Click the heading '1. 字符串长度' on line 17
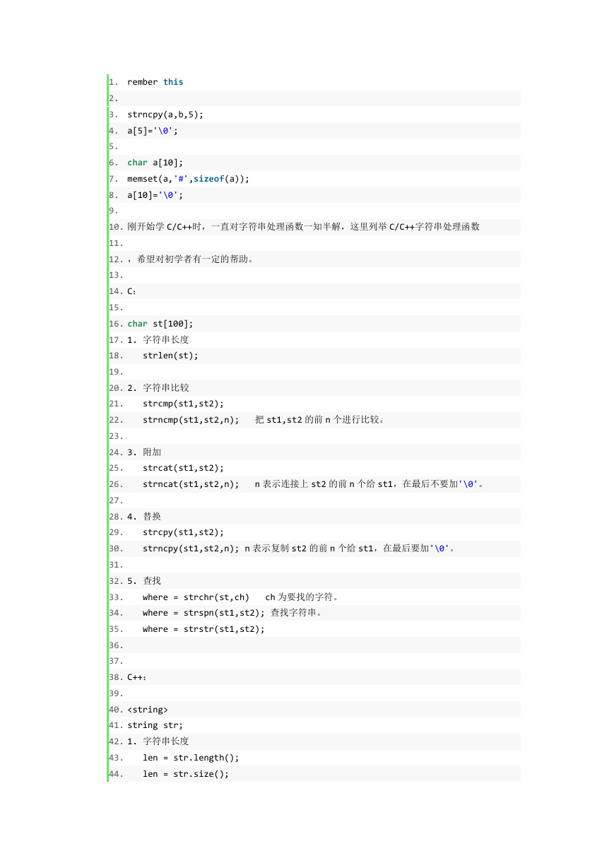Screen dimensions: 614x868 point(158,339)
